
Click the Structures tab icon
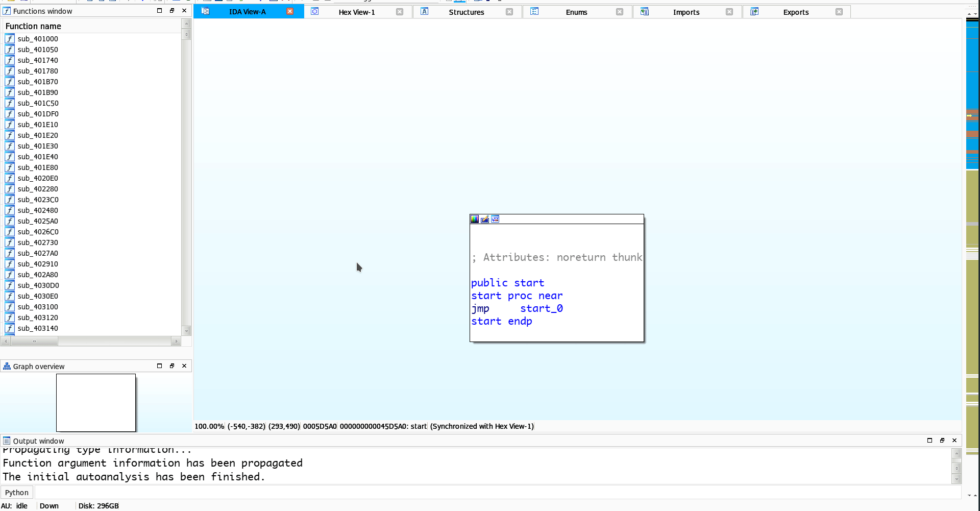click(425, 12)
